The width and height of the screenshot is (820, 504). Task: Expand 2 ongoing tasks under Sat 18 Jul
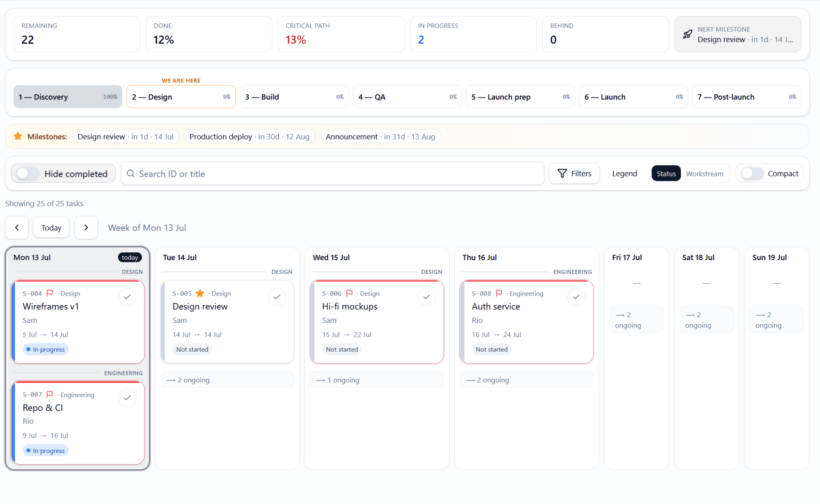(706, 320)
